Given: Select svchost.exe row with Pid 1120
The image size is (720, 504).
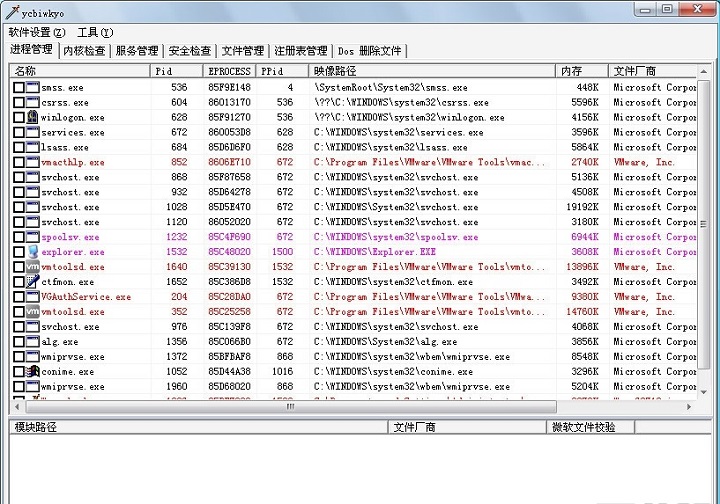Looking at the screenshot, I should click(353, 222).
